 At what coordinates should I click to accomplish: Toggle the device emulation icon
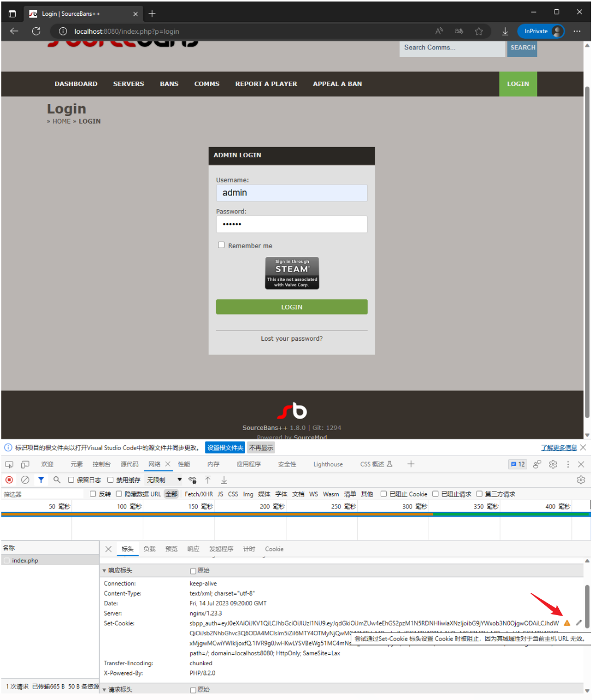coord(25,464)
